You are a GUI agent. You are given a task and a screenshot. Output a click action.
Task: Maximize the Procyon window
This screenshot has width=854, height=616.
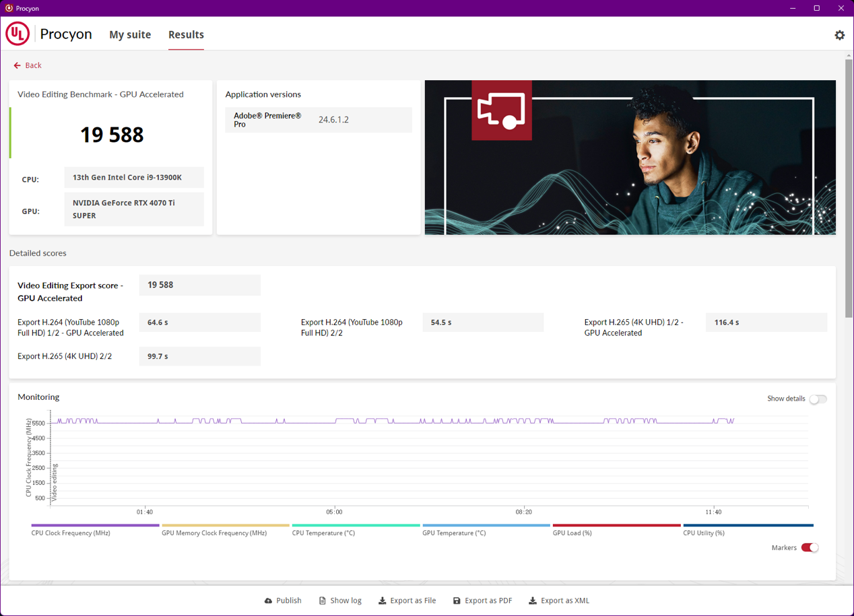coord(816,8)
